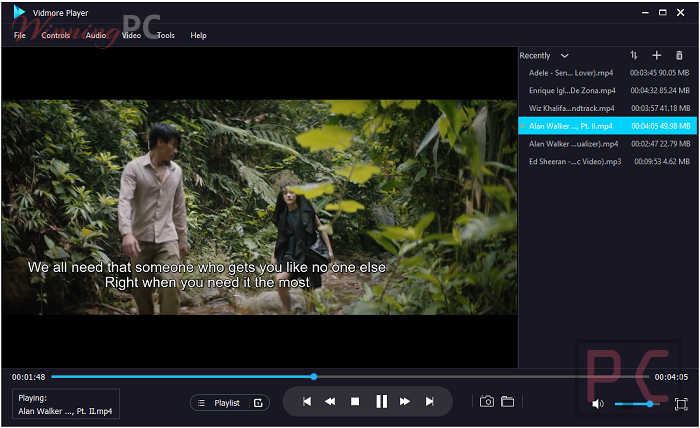This screenshot has height=428, width=700.
Task: Click the playback progress slider handle
Action: click(314, 377)
